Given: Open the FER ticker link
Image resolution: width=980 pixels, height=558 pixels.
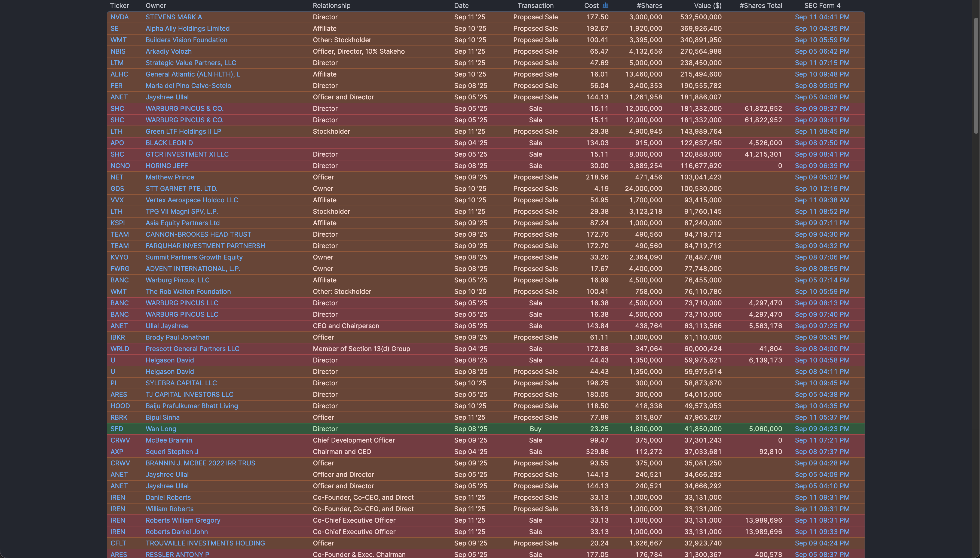Looking at the screenshot, I should (117, 86).
